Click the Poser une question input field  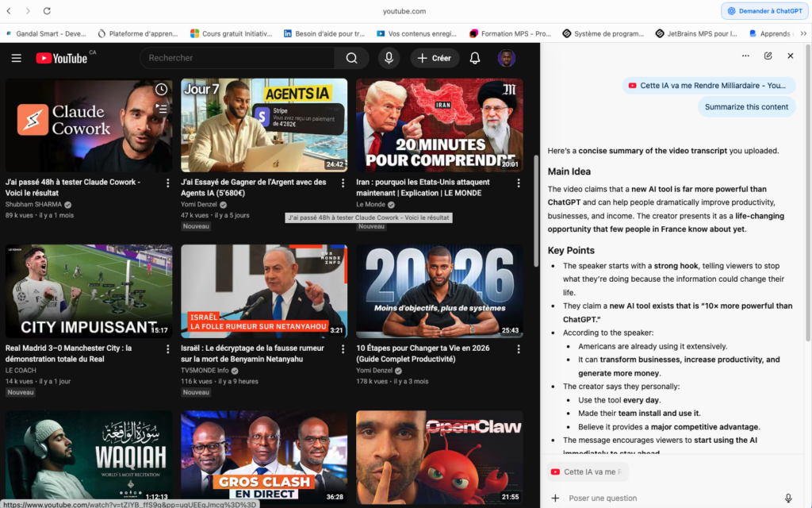[x=666, y=498]
